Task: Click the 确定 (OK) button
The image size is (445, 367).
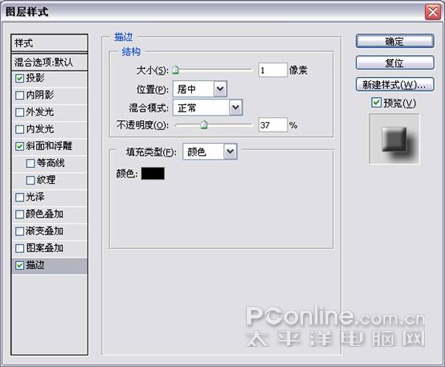Action: pos(395,41)
